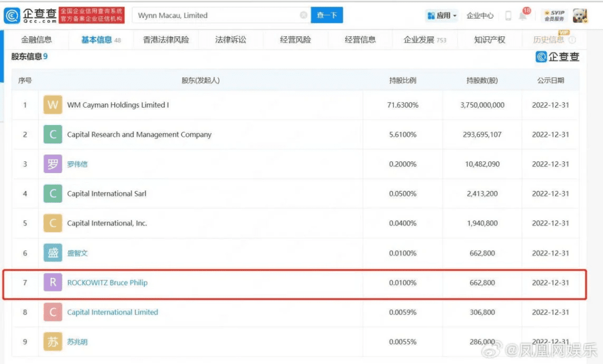This screenshot has width=603, height=364.
Task: Click the Qcc.com logo in header
Action: tap(30, 16)
